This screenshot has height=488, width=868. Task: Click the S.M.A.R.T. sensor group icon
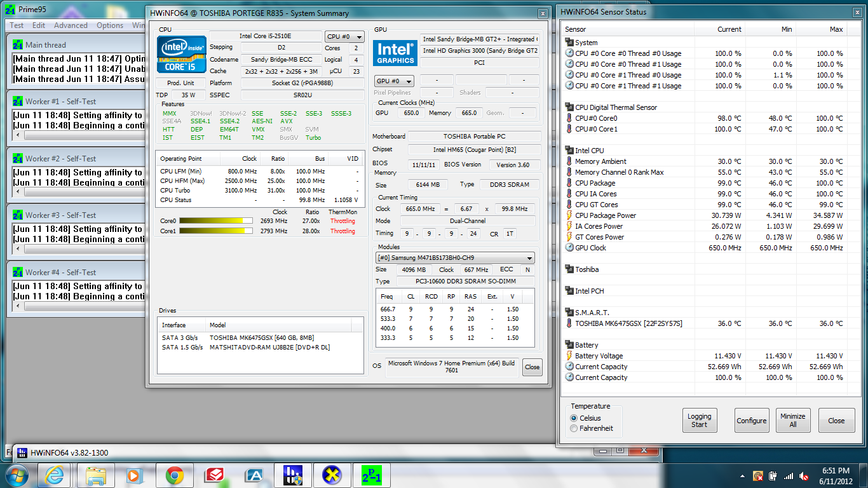coord(569,313)
